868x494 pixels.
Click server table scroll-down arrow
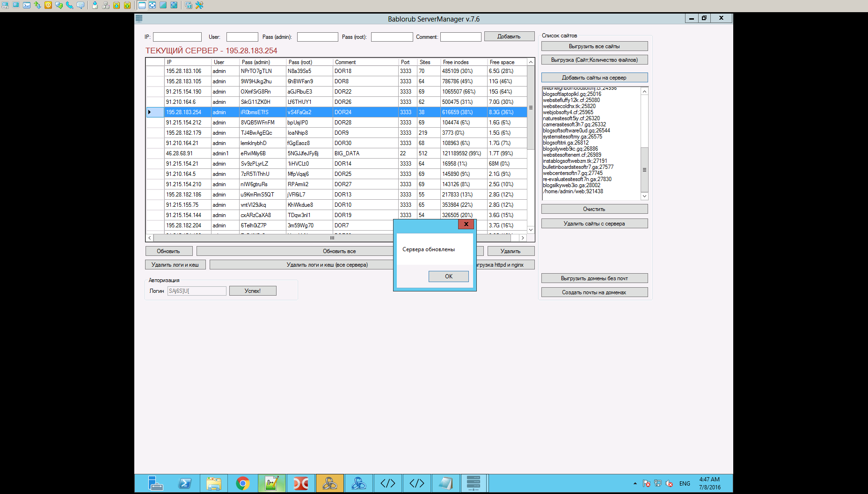pos(531,230)
